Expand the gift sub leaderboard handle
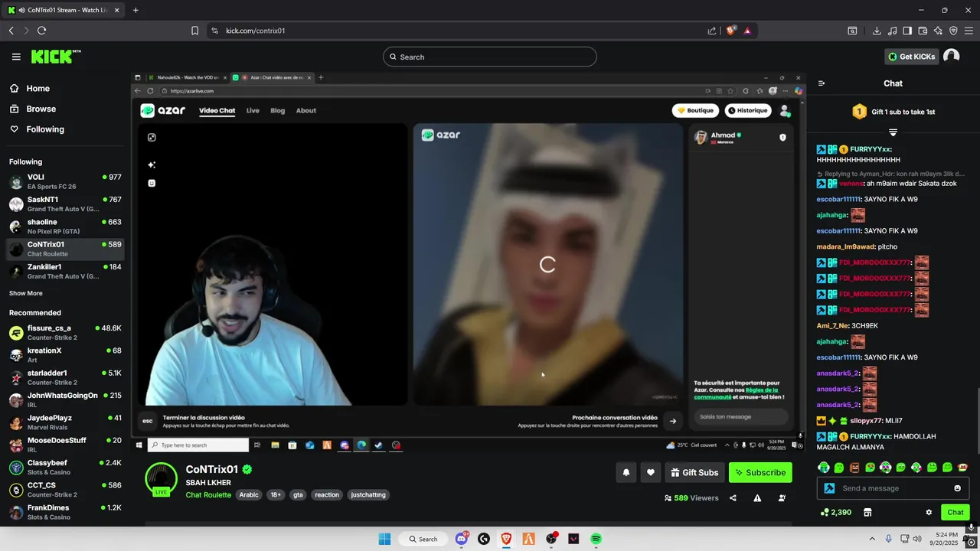Viewport: 980px width, 551px height. pos(893,132)
